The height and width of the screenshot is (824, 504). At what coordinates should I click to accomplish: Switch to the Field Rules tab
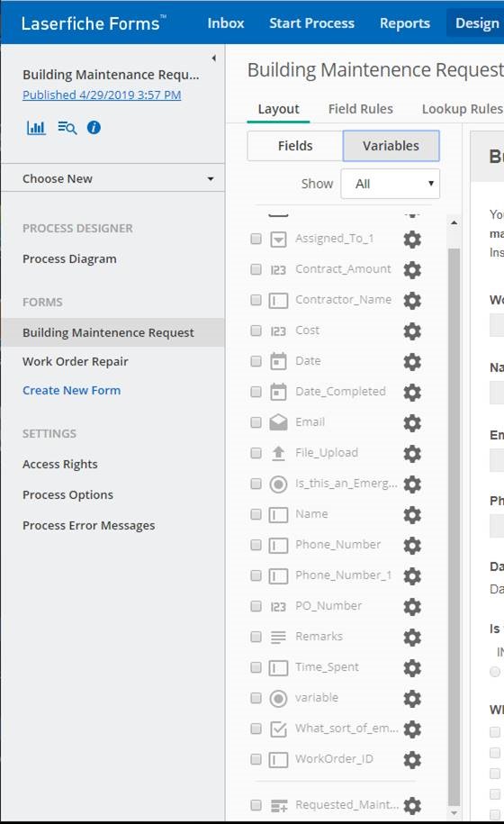(360, 109)
